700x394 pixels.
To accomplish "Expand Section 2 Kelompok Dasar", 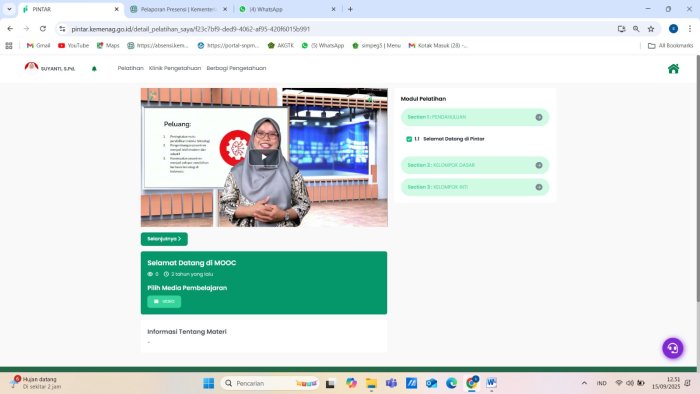I will 475,165.
